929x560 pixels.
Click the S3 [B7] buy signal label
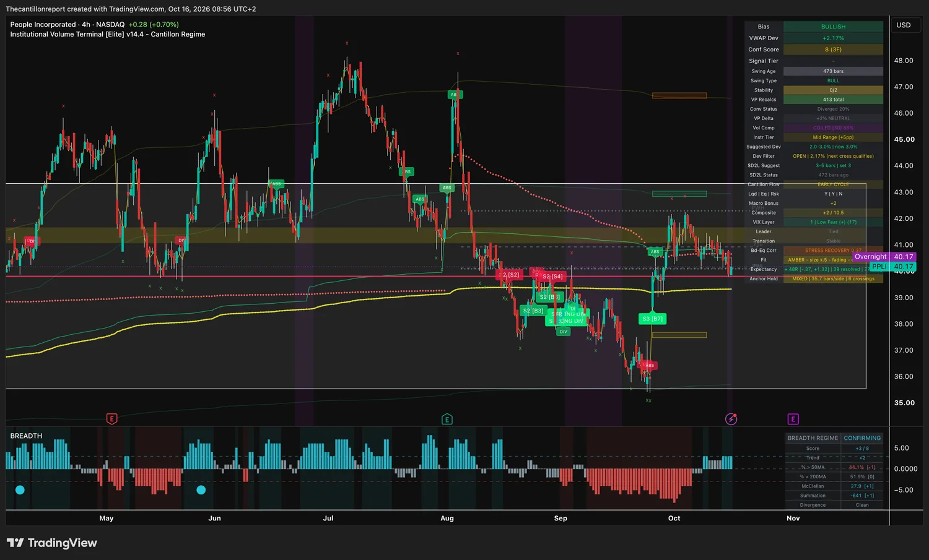click(x=653, y=319)
